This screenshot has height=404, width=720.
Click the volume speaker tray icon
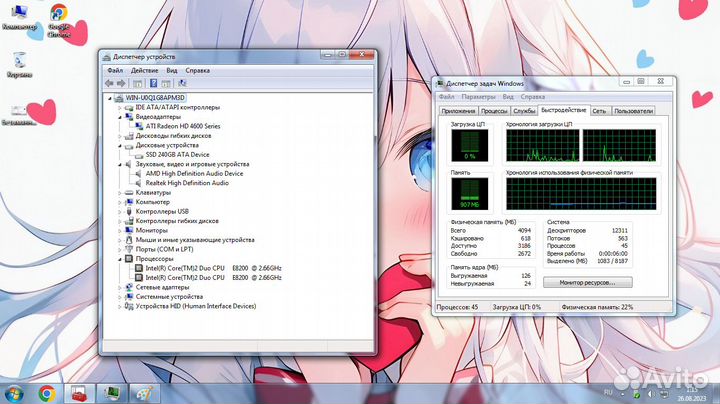[x=650, y=394]
